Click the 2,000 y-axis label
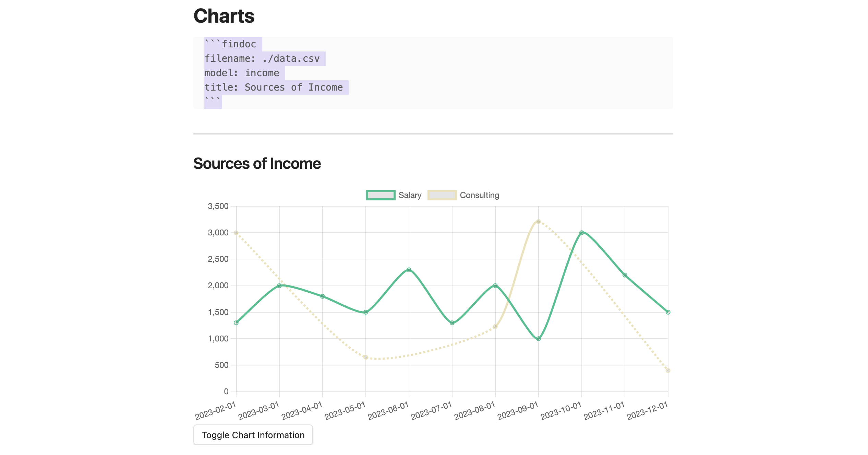 click(218, 285)
